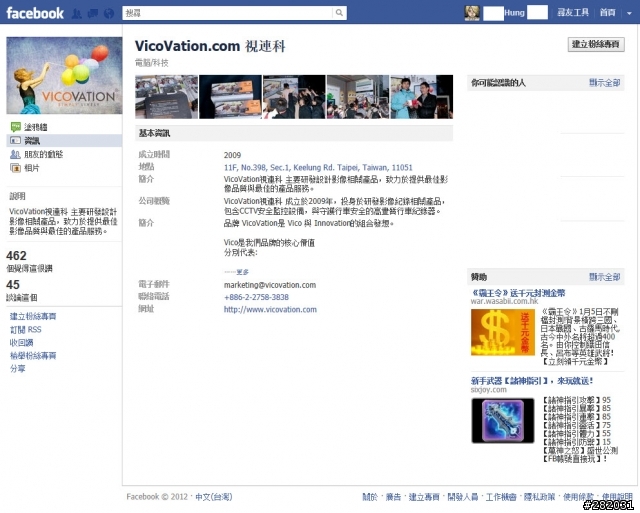Click the photos icon in sidebar
Image resolution: width=640 pixels, height=513 pixels.
(x=16, y=168)
